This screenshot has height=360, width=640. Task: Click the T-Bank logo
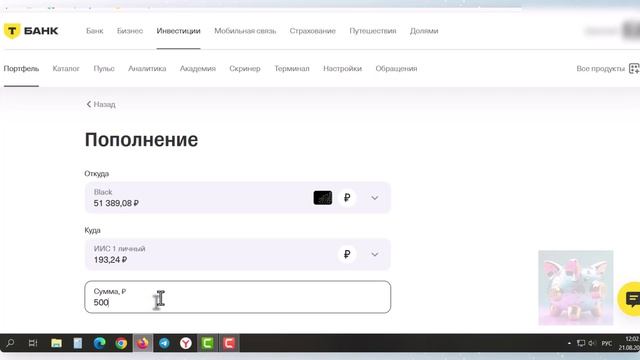31,31
